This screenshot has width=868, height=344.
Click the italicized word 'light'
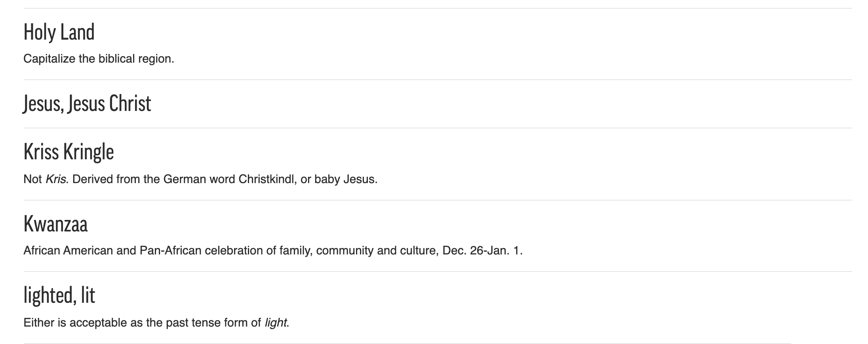pos(276,323)
